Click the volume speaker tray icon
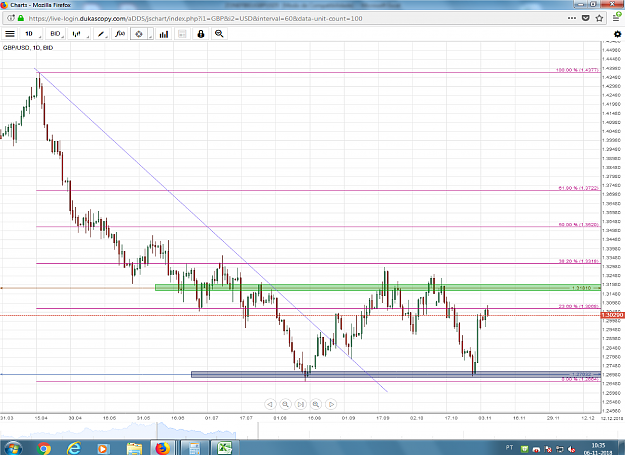 tap(572, 449)
